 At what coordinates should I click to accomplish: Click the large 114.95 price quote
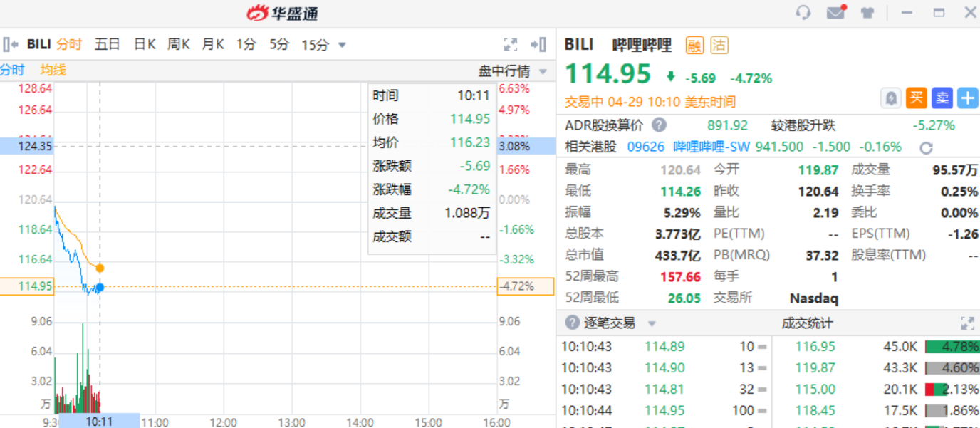pyautogui.click(x=608, y=73)
